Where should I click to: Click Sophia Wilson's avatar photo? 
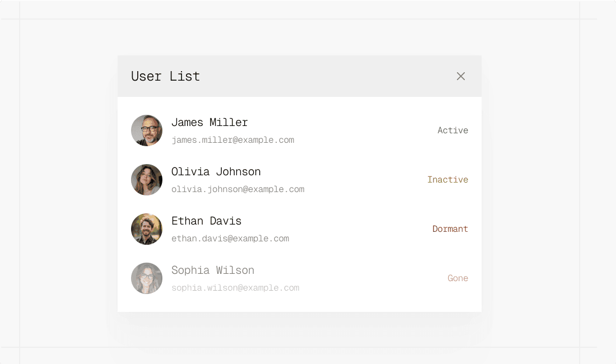(147, 278)
